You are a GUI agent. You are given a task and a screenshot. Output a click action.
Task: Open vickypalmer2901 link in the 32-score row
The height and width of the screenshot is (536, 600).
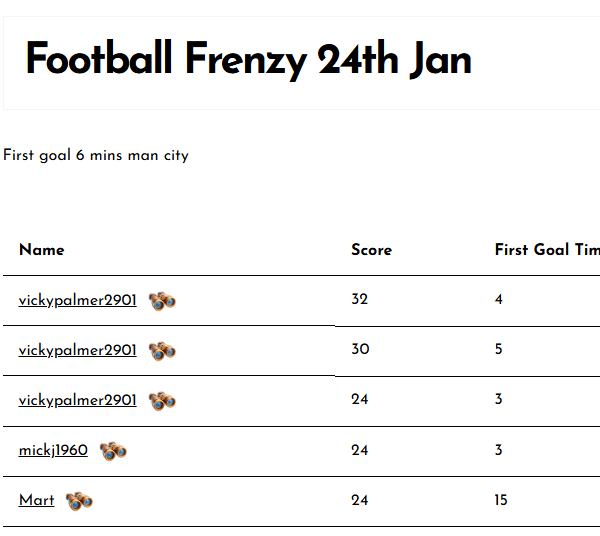pyautogui.click(x=77, y=300)
